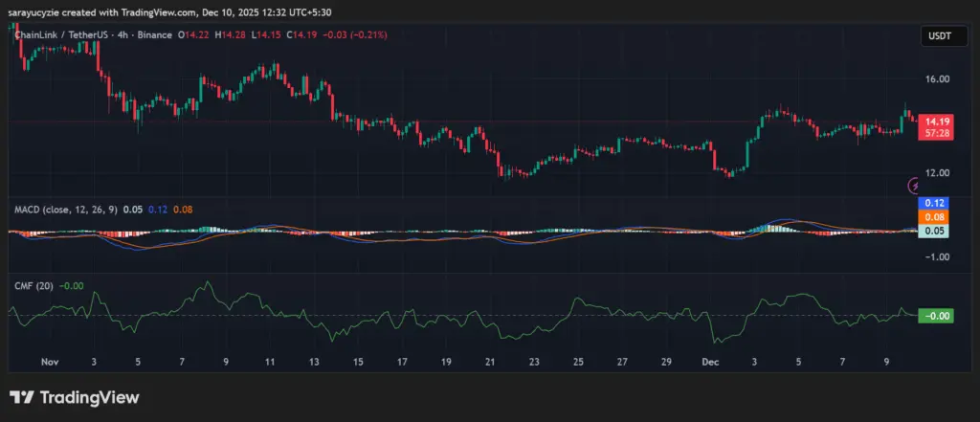Click the -1.00 MACD scale value
980x422 pixels.
[x=937, y=257]
